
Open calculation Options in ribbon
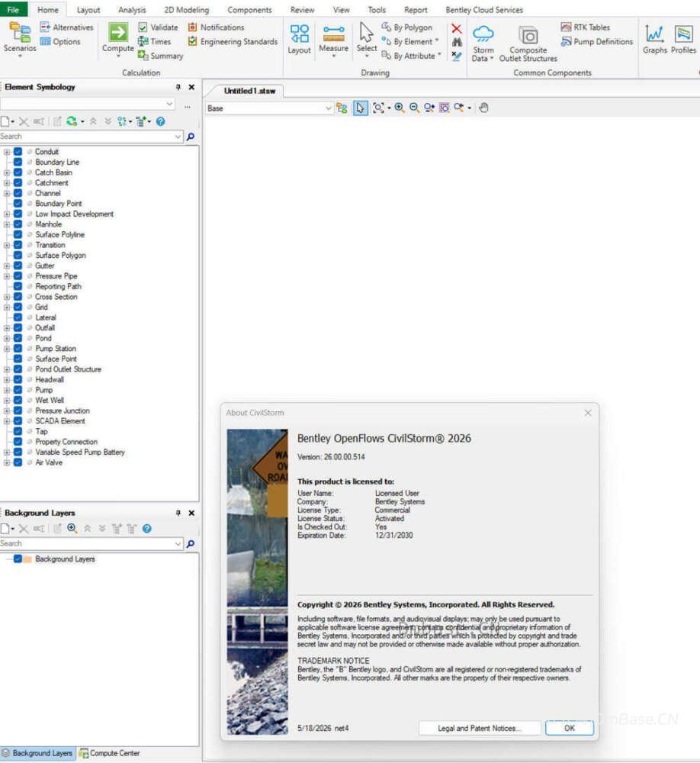point(60,42)
